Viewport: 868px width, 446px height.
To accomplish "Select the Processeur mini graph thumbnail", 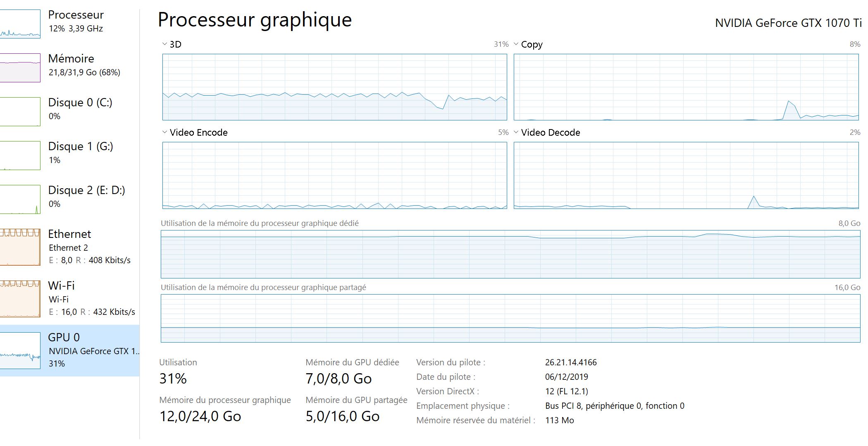I will [20, 24].
